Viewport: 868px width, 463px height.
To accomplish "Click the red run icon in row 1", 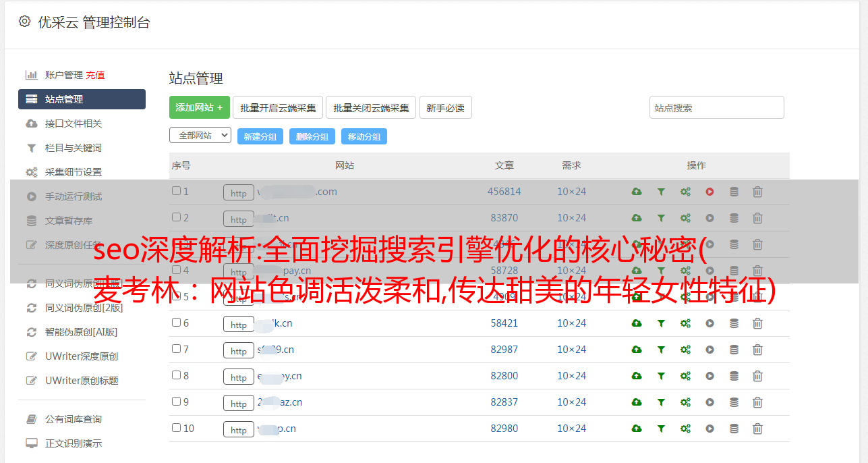I will click(x=710, y=192).
